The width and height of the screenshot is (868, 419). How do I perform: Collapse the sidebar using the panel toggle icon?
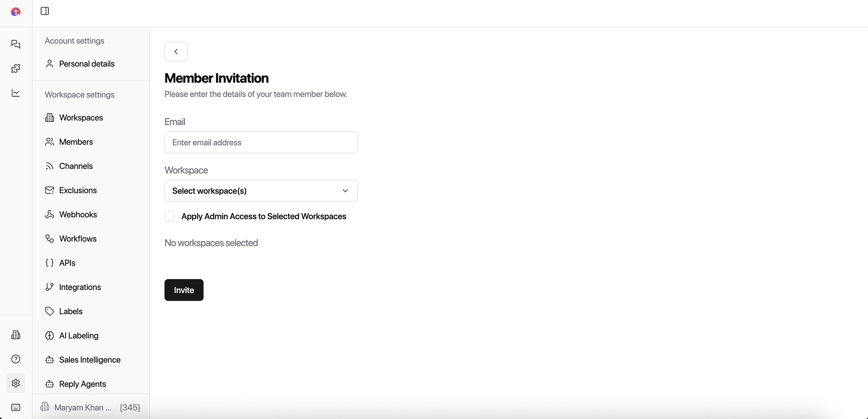[45, 11]
